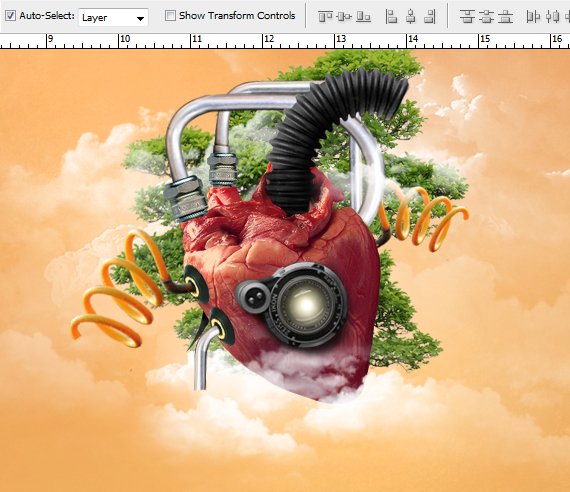
Task: Select Align vertical centers icon
Action: click(x=344, y=17)
